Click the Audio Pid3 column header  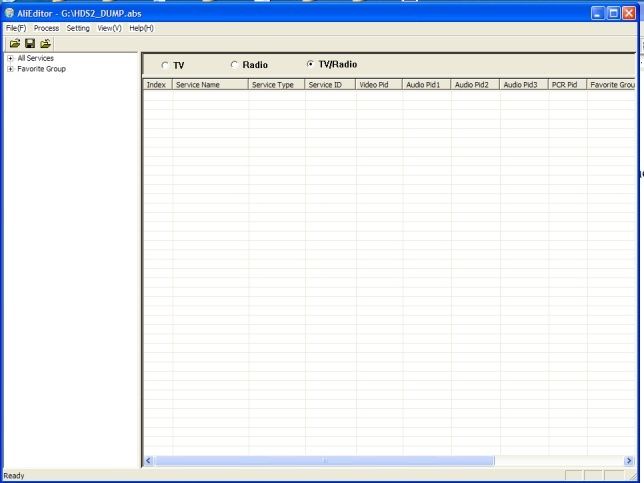(524, 85)
